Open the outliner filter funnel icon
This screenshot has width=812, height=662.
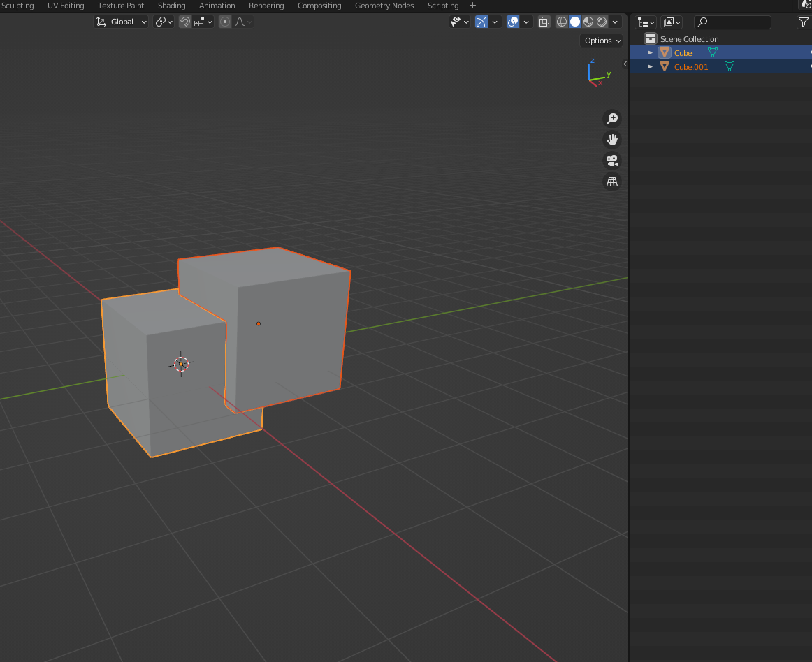(803, 22)
